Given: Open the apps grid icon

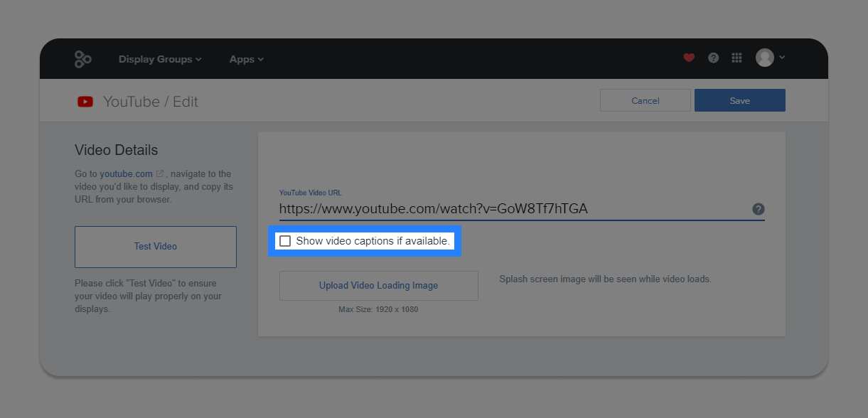Looking at the screenshot, I should pos(736,58).
